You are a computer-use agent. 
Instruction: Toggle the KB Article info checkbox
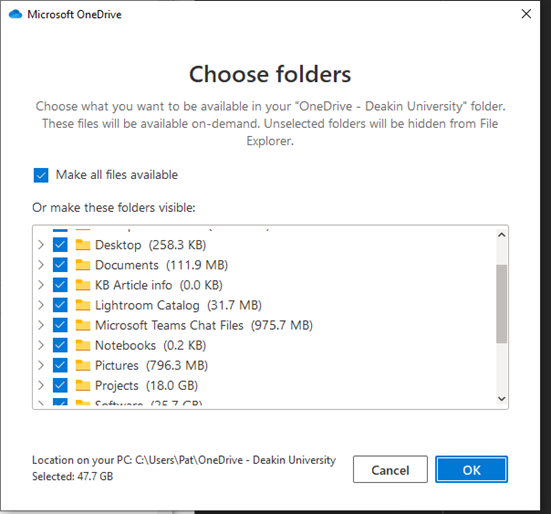60,285
